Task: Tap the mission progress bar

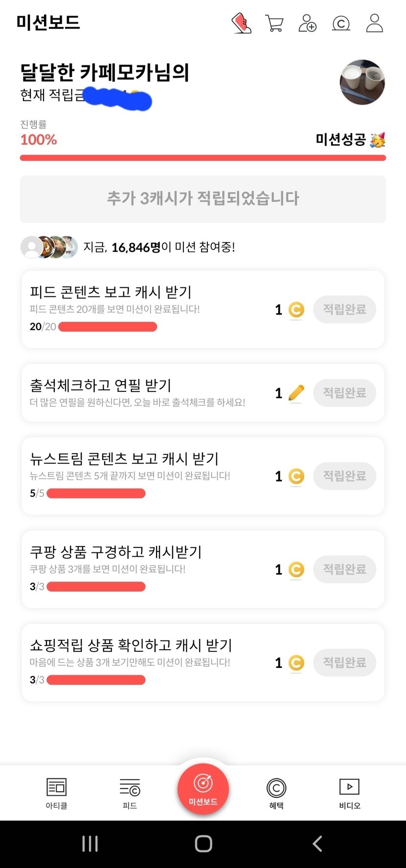Action: 203,158
